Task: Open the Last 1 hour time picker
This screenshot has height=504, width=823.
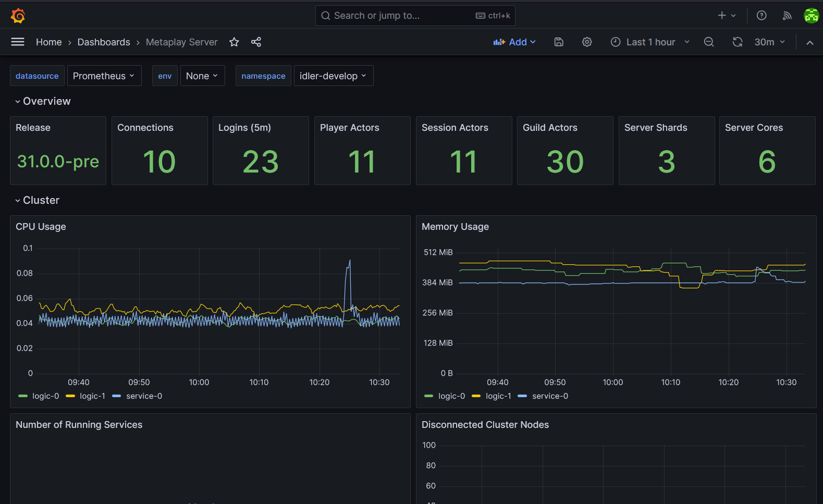Action: 650,42
